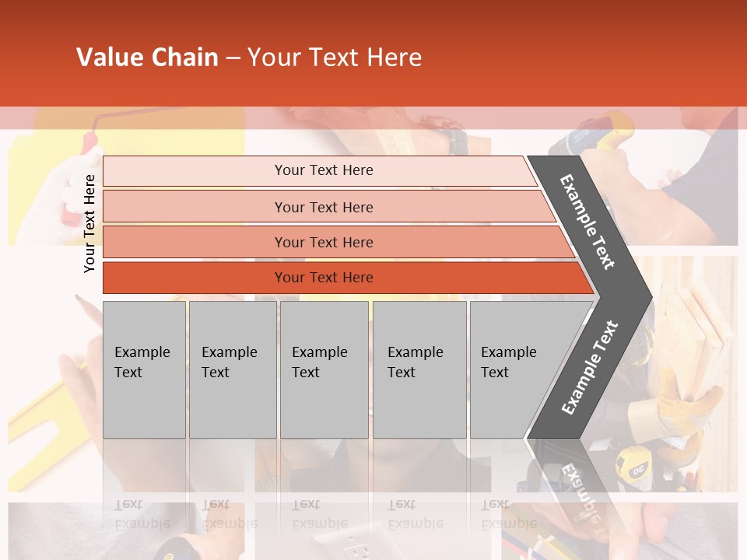The image size is (747, 560).
Task: Click the vertical "Your Text Here" label
Action: click(x=89, y=223)
